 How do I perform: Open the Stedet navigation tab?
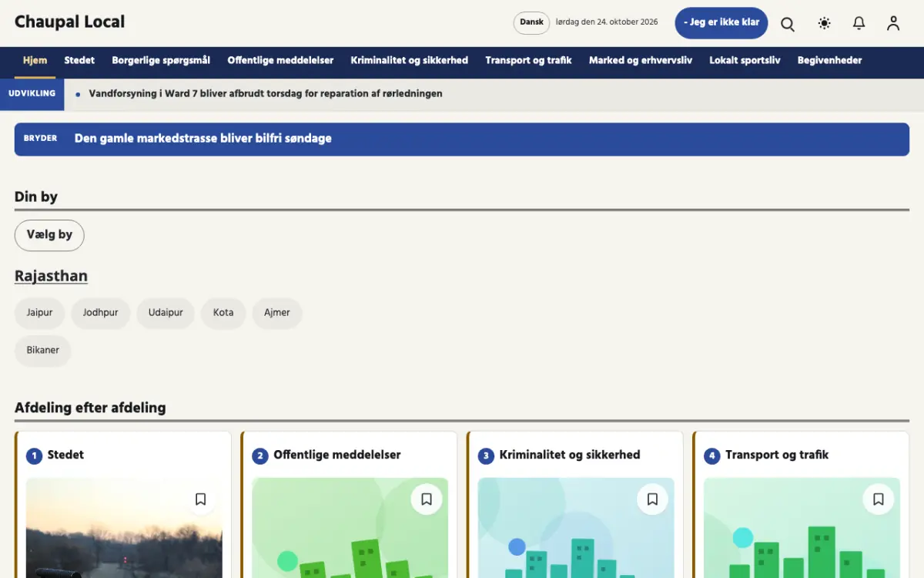tap(79, 60)
